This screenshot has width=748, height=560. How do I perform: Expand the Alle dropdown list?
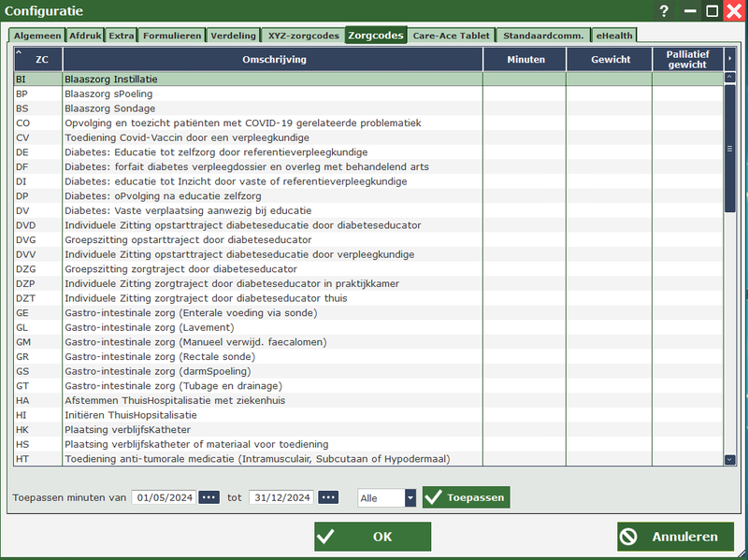coord(410,498)
